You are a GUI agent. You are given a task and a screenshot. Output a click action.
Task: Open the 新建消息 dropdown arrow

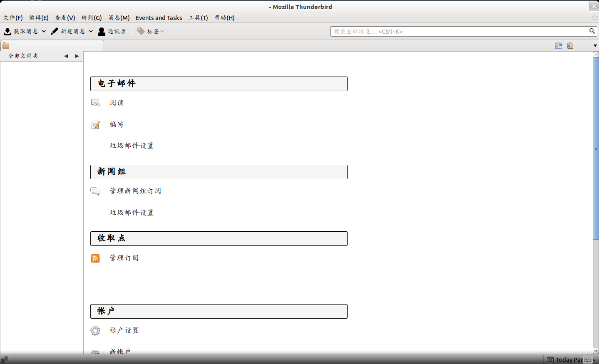(x=91, y=31)
